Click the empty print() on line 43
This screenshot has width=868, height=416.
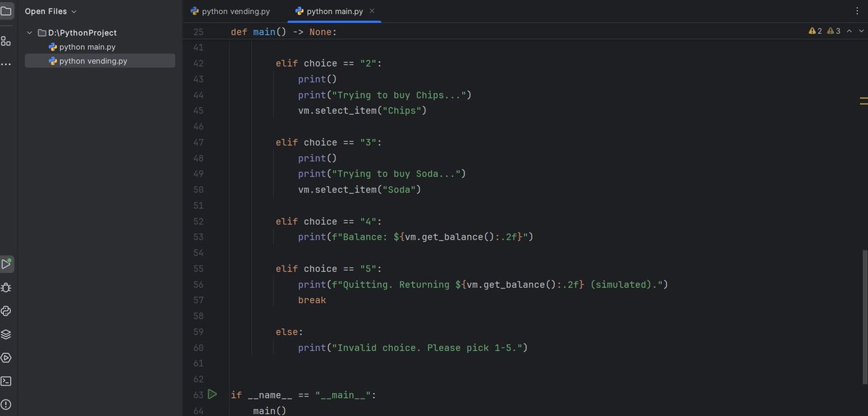(x=318, y=79)
